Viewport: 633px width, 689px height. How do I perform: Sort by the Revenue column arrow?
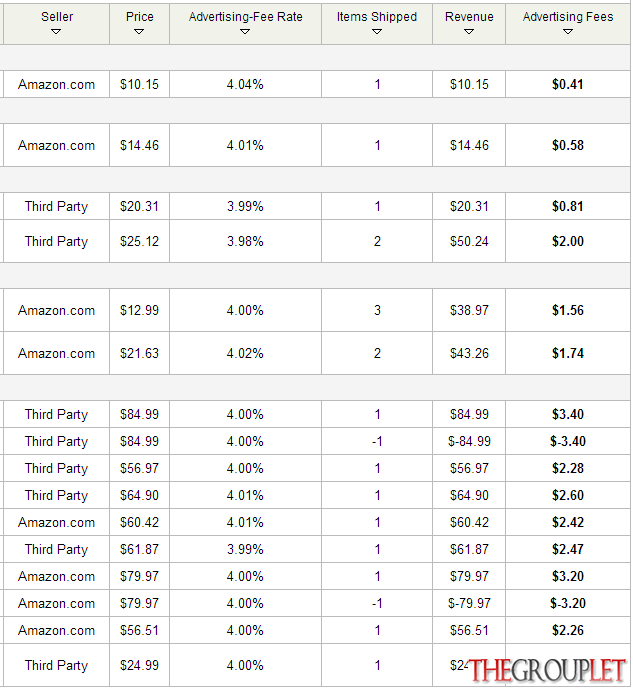(469, 32)
